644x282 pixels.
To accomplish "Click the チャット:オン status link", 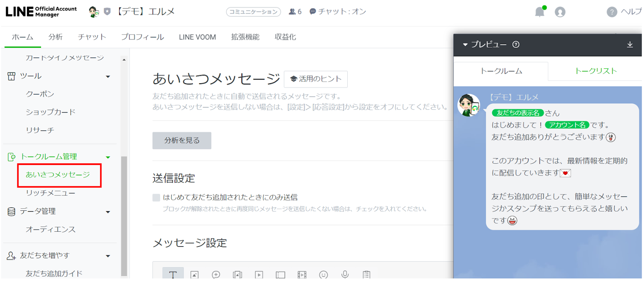I will pos(338,12).
